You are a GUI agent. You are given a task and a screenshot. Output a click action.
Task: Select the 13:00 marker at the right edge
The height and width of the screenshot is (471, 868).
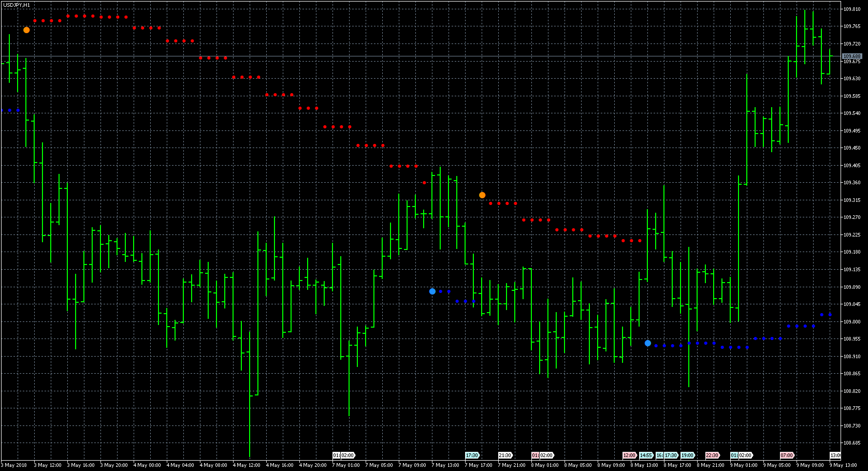tap(835, 455)
